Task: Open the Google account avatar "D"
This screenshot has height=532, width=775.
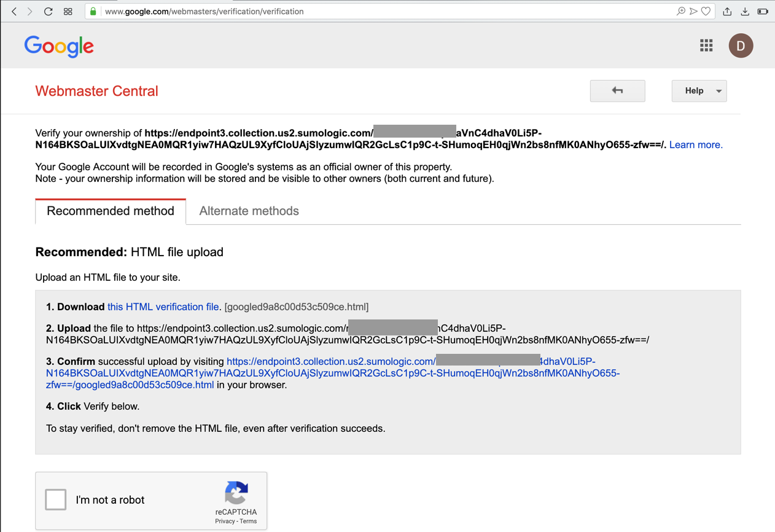Action: click(x=741, y=45)
